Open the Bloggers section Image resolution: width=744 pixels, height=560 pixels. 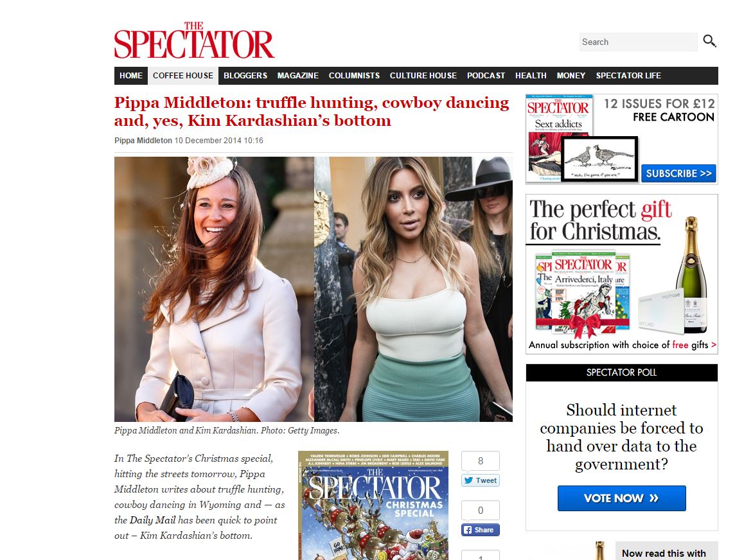(245, 75)
